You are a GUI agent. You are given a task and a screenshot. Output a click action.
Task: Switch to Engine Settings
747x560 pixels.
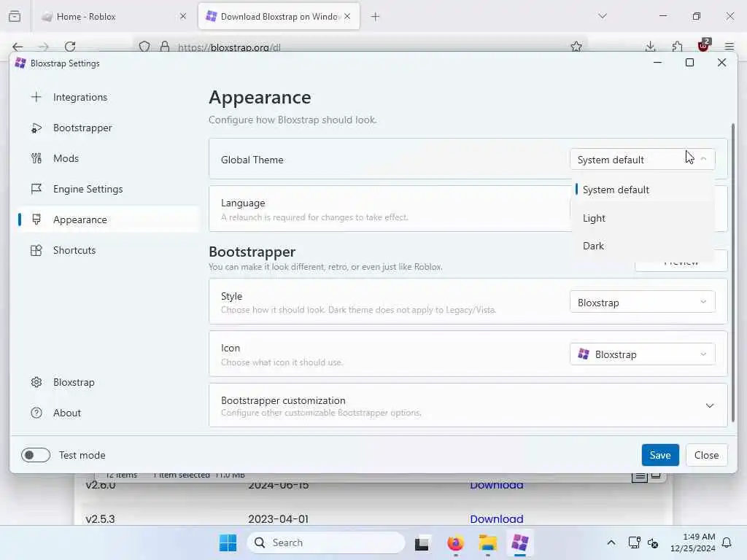[109, 189]
